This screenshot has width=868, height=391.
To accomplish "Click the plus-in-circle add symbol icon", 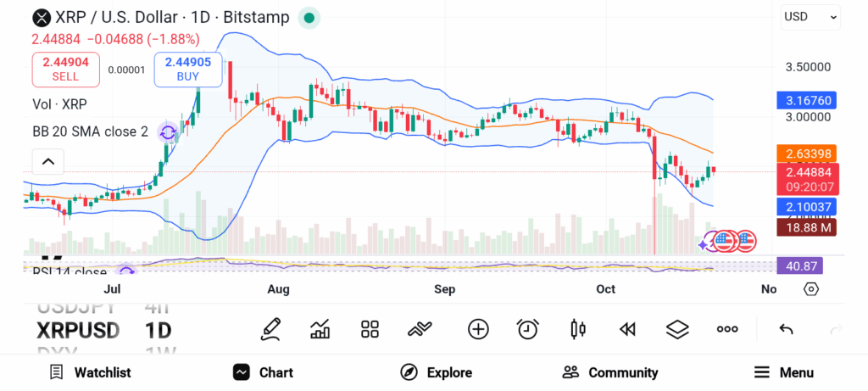I will tap(478, 329).
